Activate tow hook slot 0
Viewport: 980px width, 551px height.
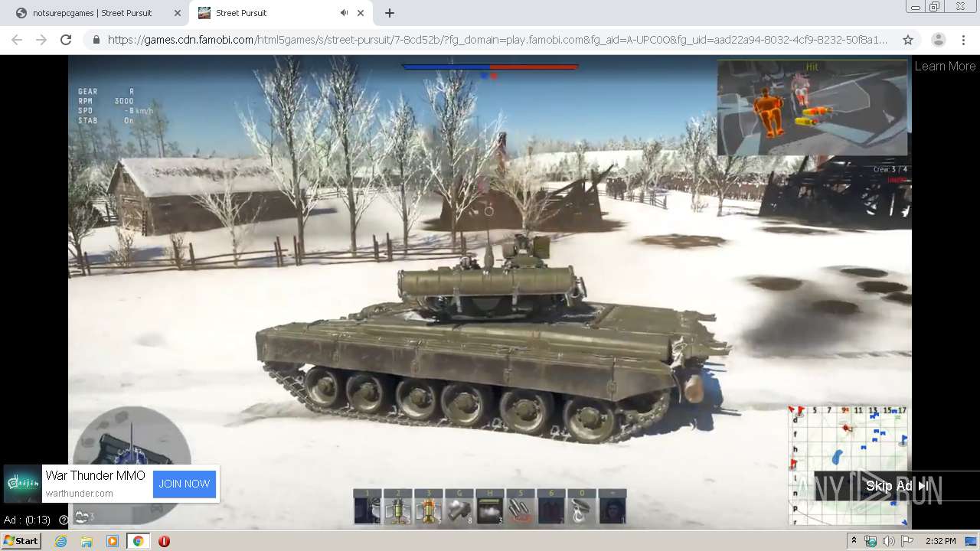[x=582, y=507]
